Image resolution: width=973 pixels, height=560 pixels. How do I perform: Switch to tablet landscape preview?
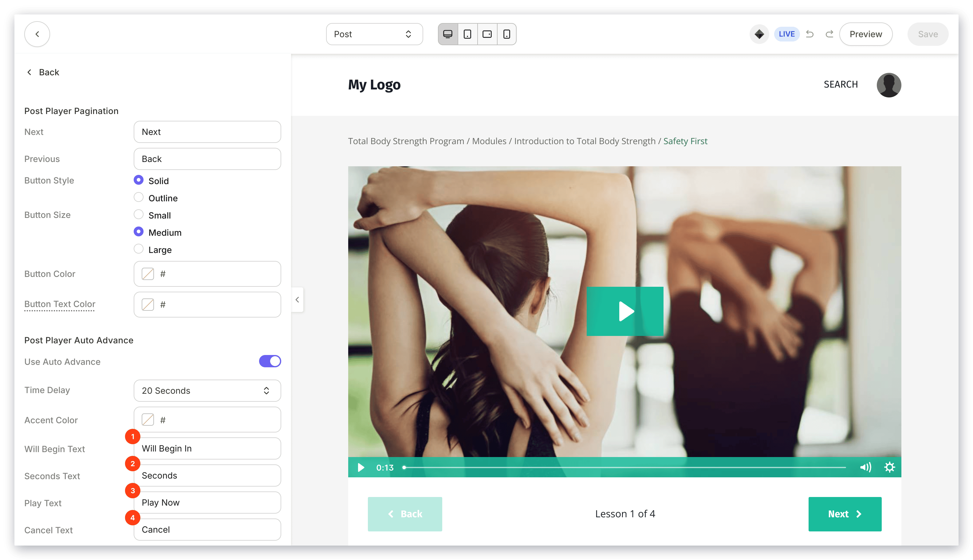point(487,34)
